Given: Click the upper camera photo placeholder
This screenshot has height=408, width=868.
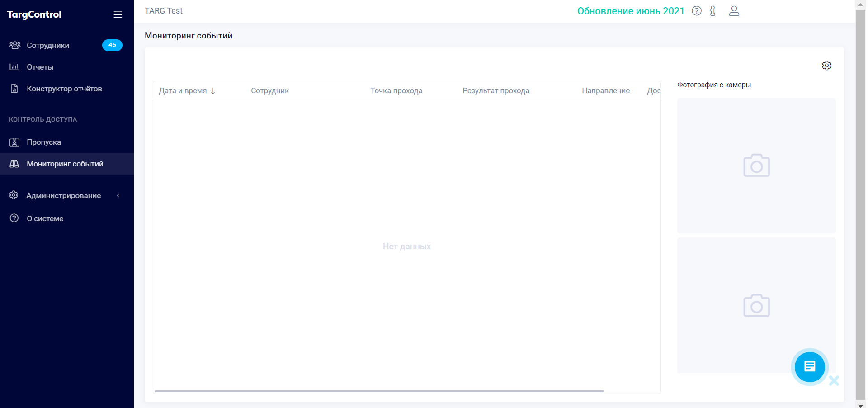Looking at the screenshot, I should click(x=756, y=166).
